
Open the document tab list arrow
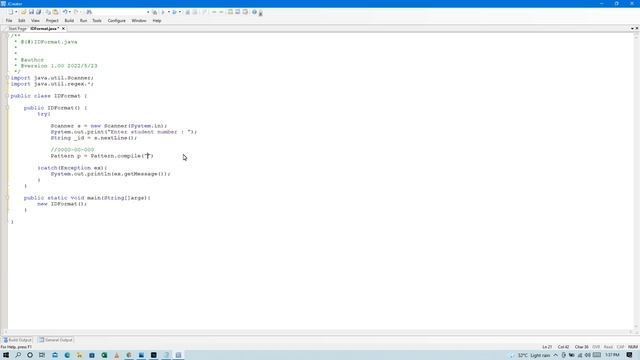click(x=632, y=29)
